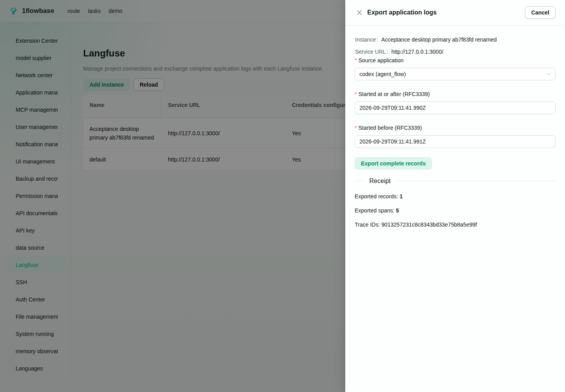The width and height of the screenshot is (565, 392).
Task: Click the Started before input field
Action: tap(455, 142)
